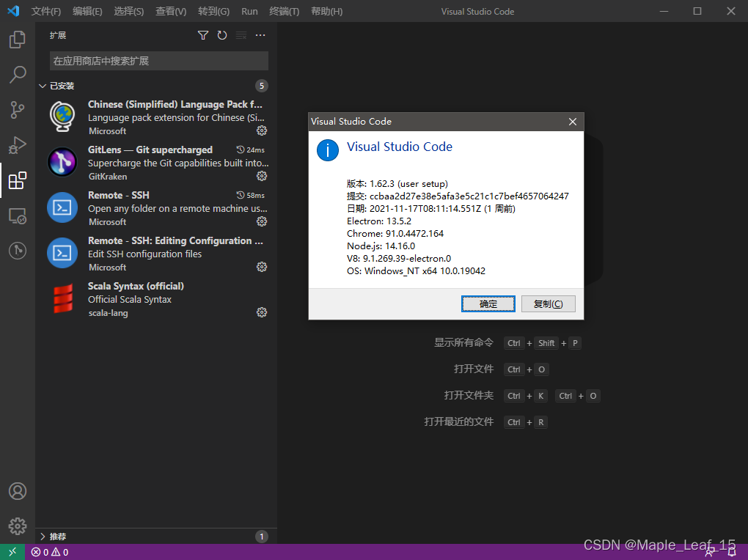Click the 版本: 1.62.3 line in dialog

(x=397, y=184)
